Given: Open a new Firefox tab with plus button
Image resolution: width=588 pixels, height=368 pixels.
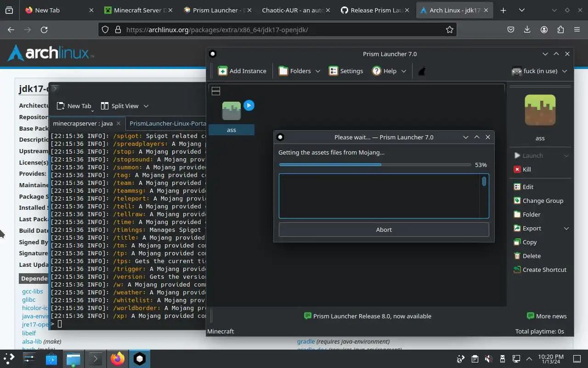Looking at the screenshot, I should click(x=503, y=10).
